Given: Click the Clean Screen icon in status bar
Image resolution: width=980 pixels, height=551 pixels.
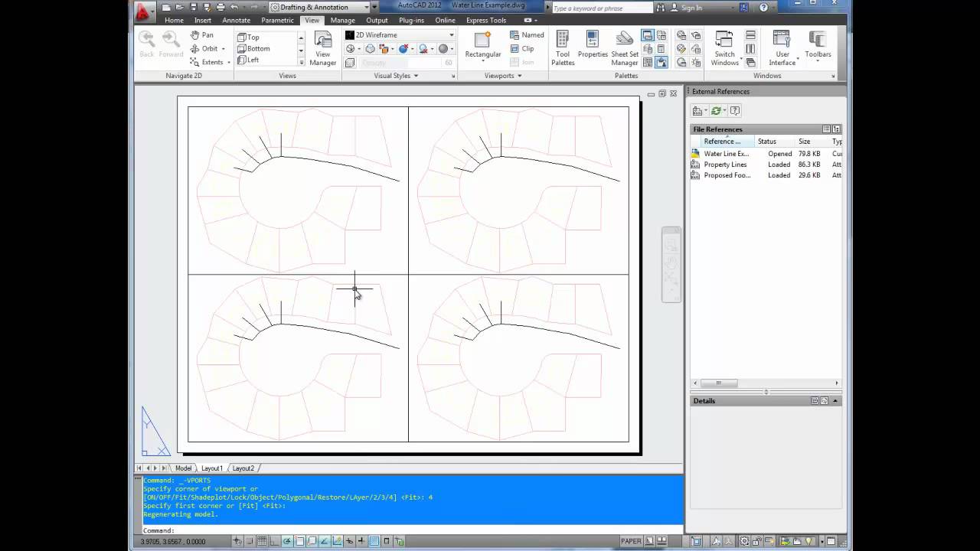Looking at the screenshot, I should tap(831, 541).
